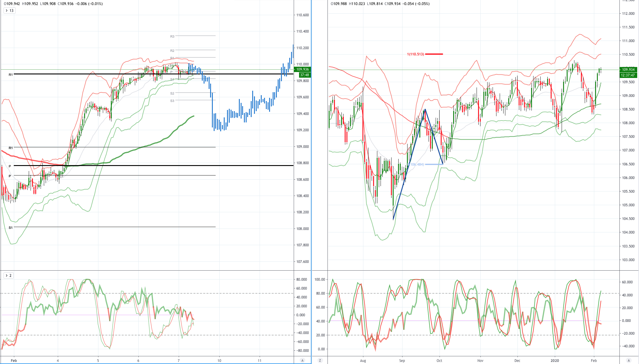Click the Dec label on right time axis
639x364 pixels.
pyautogui.click(x=517, y=360)
